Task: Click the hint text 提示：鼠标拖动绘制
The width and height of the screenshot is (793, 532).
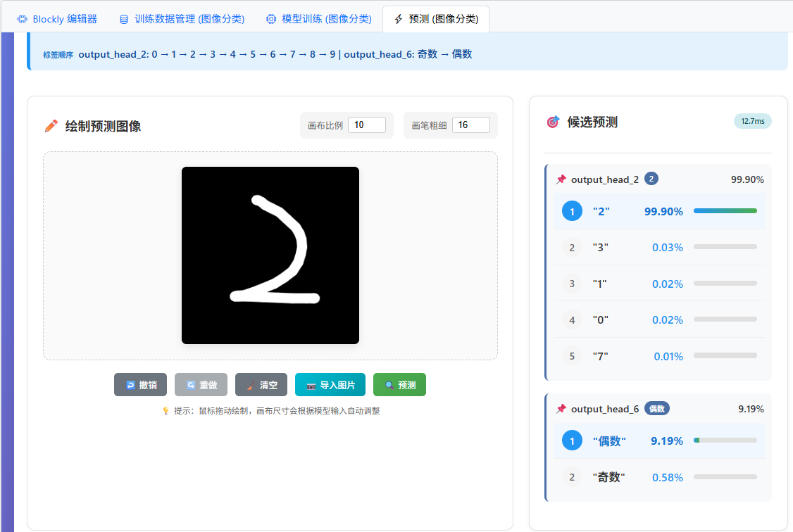Action: (x=277, y=411)
